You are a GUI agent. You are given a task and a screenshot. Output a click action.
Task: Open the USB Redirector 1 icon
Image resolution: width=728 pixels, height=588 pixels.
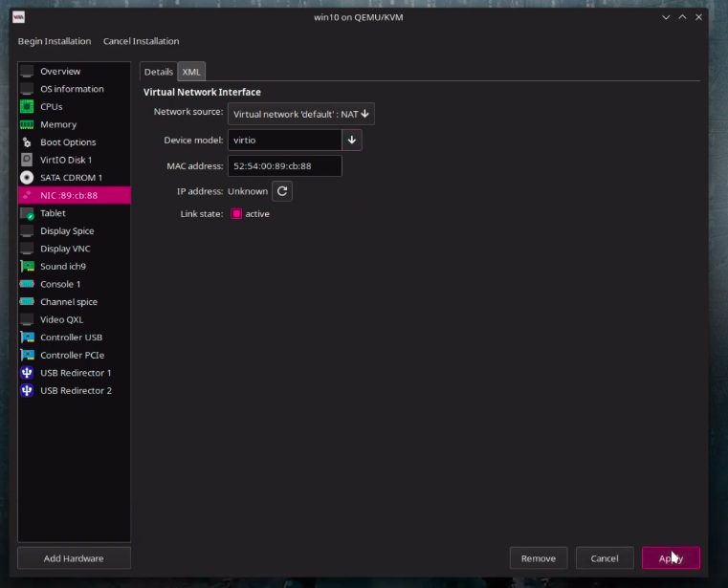point(27,373)
